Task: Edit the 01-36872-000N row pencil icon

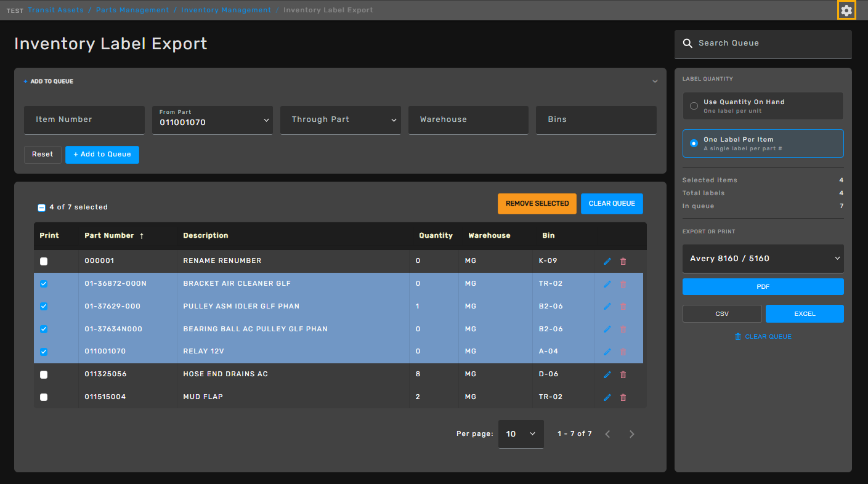Action: click(x=607, y=284)
